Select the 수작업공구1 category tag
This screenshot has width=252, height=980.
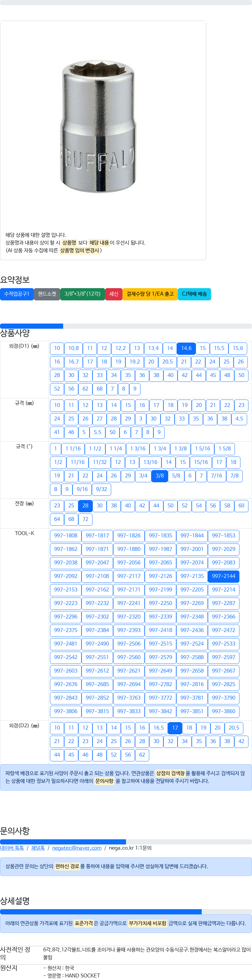[17, 294]
